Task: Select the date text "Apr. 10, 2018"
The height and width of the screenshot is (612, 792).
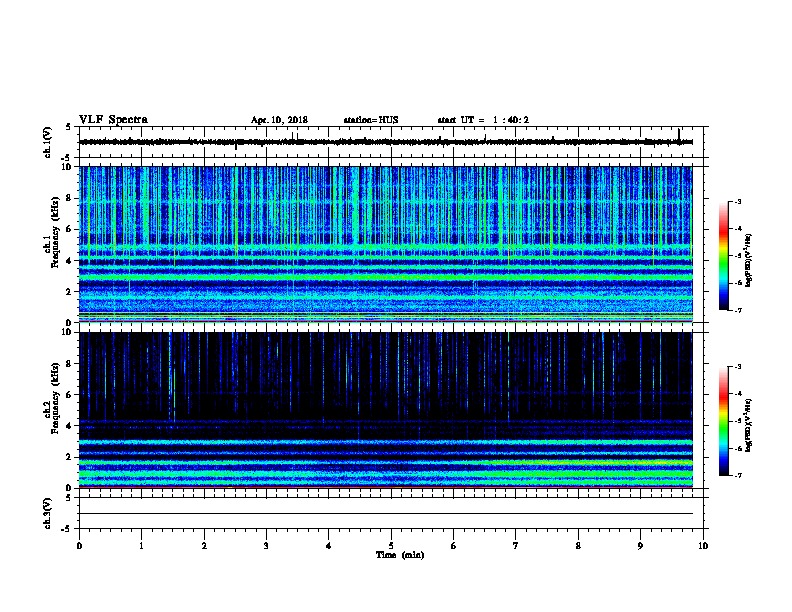Action: (x=279, y=120)
